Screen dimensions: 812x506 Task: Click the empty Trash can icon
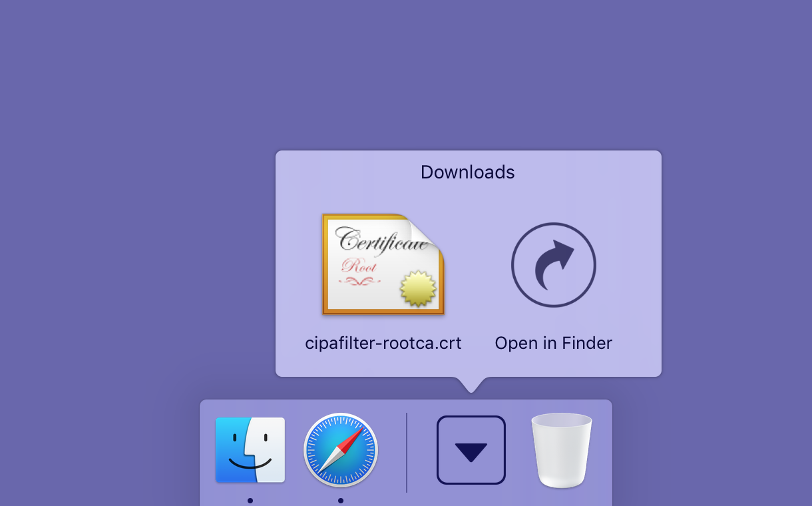point(561,451)
